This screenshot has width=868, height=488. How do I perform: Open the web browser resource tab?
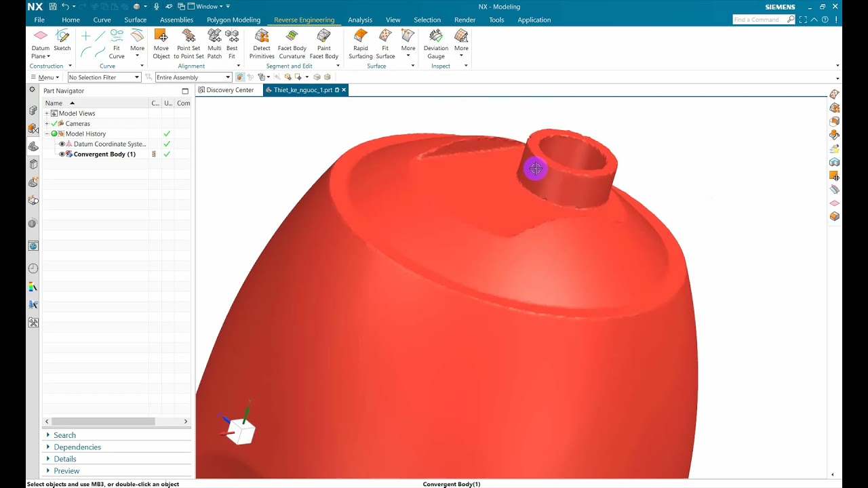click(33, 246)
